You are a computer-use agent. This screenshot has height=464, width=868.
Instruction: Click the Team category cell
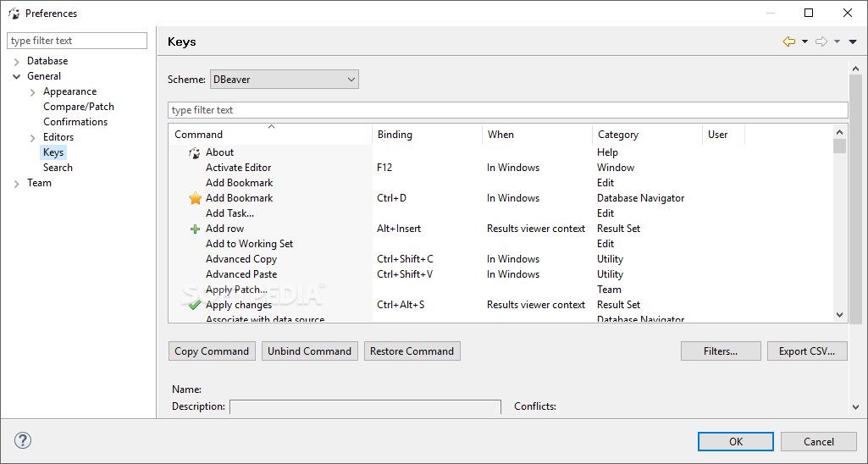pos(609,289)
